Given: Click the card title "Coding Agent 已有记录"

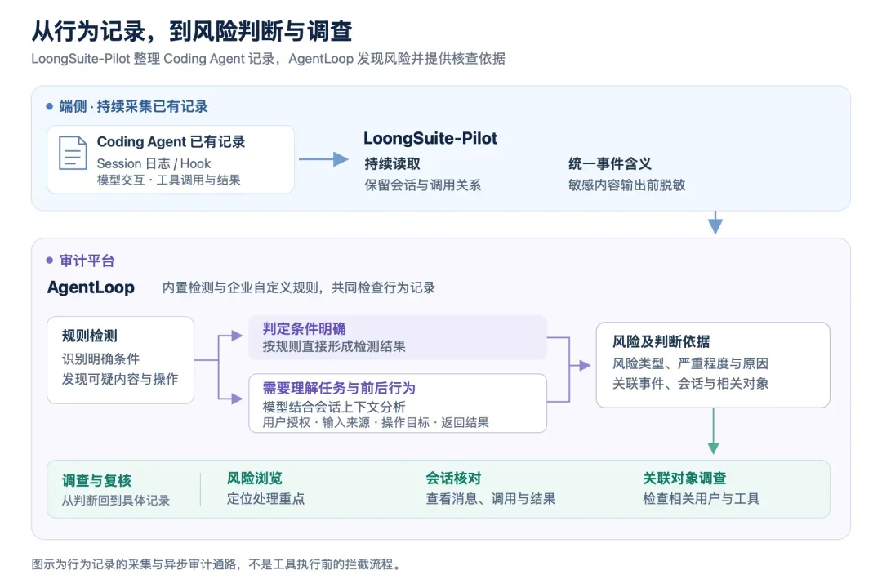Looking at the screenshot, I should pyautogui.click(x=171, y=142).
